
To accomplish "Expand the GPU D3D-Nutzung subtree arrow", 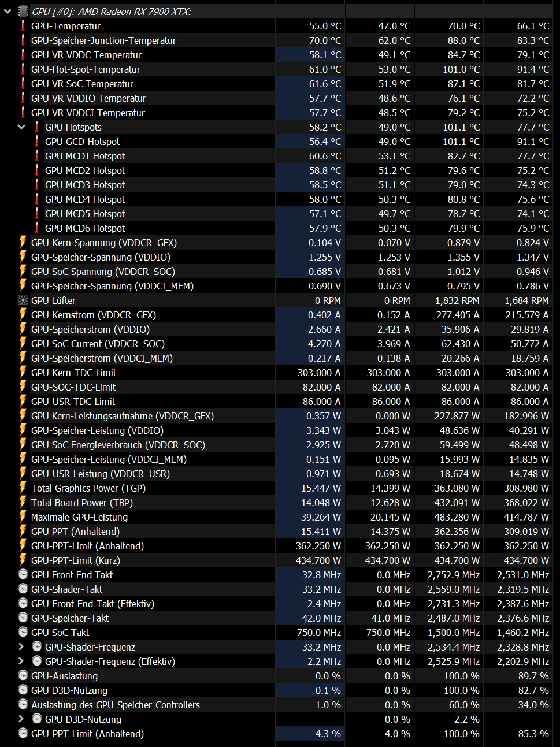I will coord(21,719).
